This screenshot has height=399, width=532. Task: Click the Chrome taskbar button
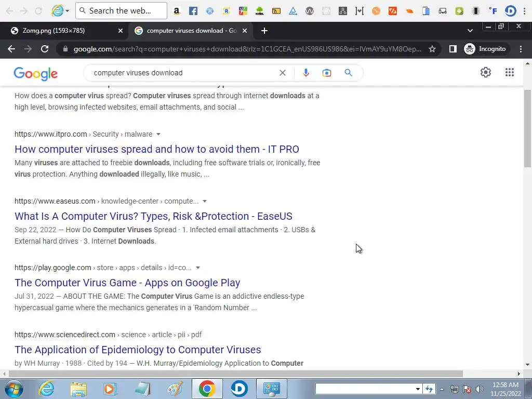207,389
